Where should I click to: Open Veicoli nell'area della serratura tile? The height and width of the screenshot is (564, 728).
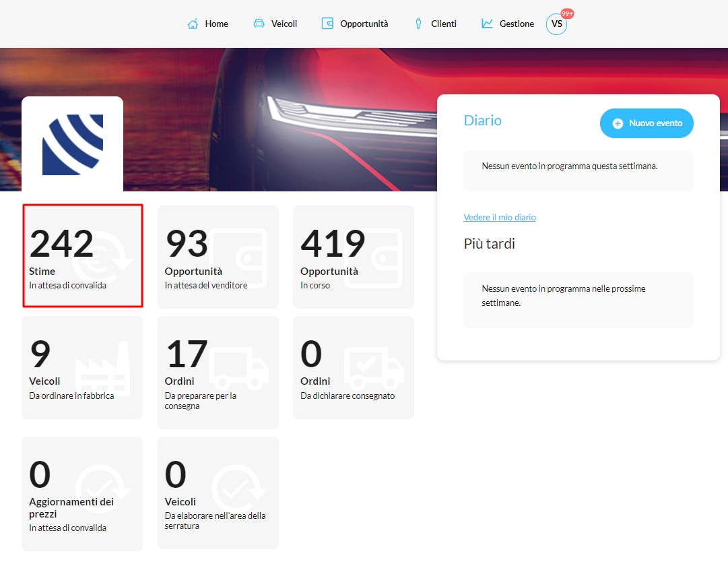coord(218,493)
